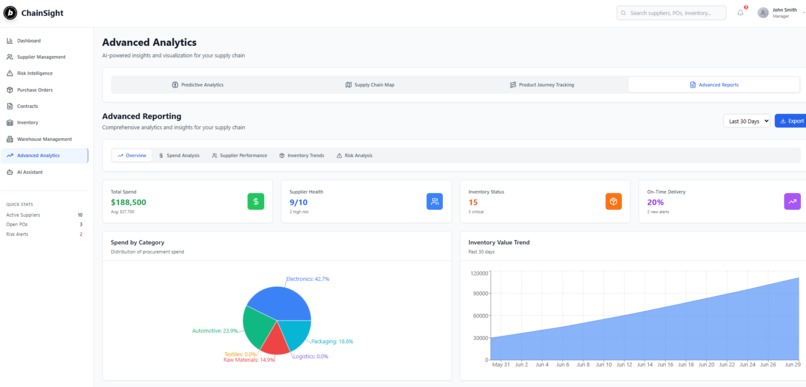
Task: Open Risk Intelligence page
Action: tap(44, 73)
